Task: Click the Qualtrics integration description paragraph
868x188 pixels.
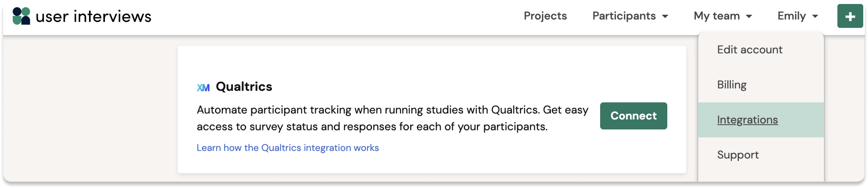Action: [392, 118]
